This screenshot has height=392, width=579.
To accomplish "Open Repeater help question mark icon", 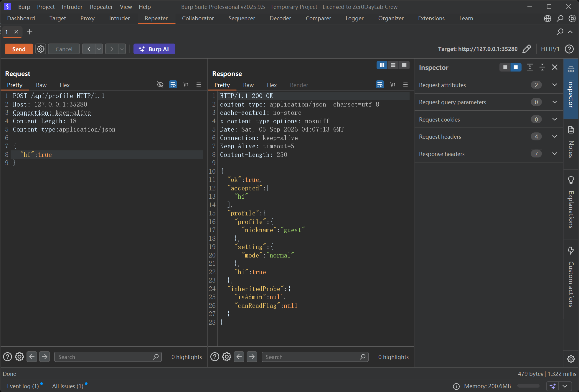I will click(569, 49).
